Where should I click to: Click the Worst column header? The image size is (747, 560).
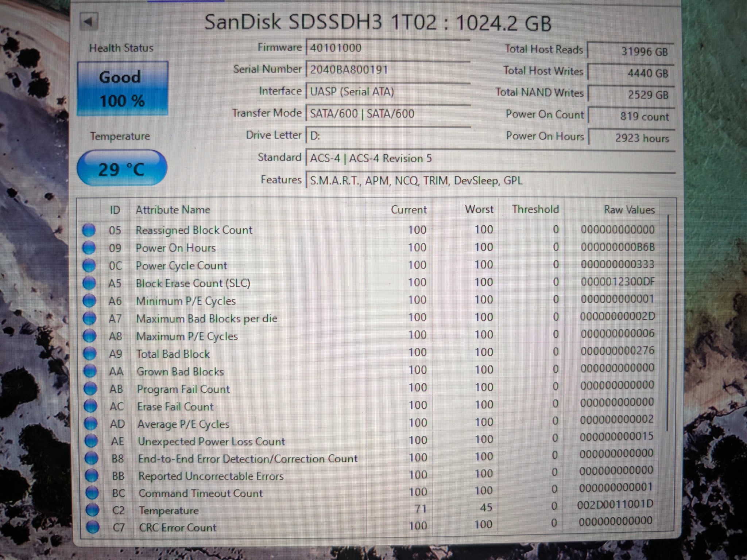pos(479,209)
